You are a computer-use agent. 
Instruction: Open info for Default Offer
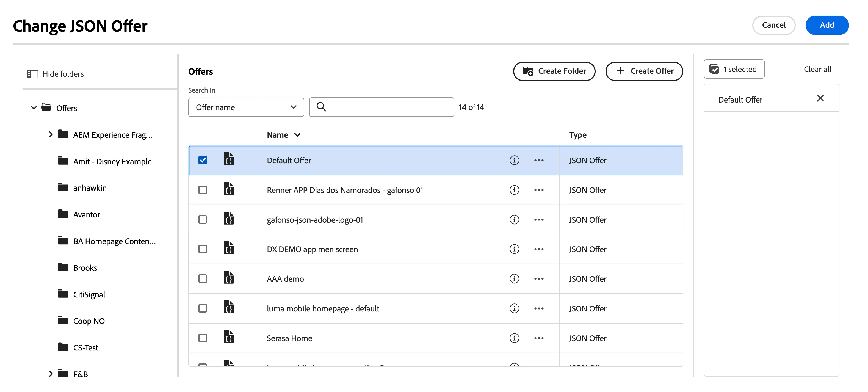click(x=514, y=160)
